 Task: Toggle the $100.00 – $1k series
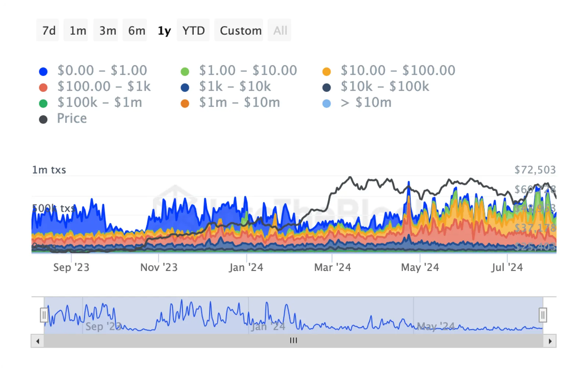pyautogui.click(x=95, y=87)
